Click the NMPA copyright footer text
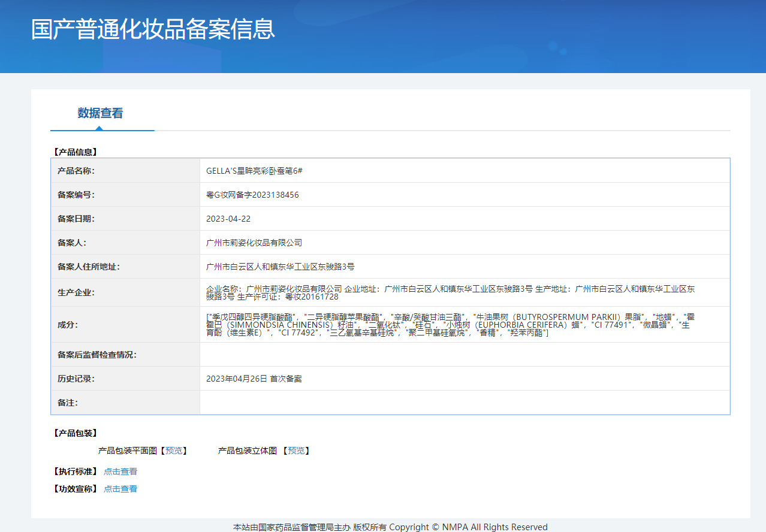The width and height of the screenshot is (766, 532). [x=390, y=527]
